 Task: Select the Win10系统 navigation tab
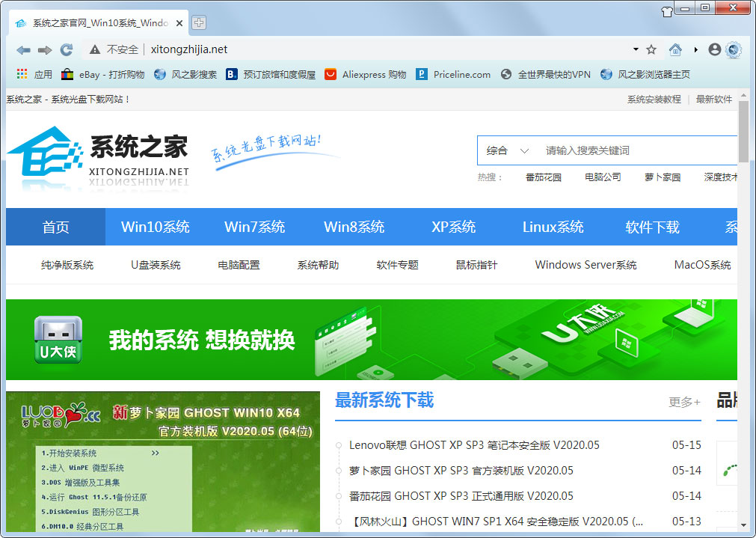click(155, 227)
